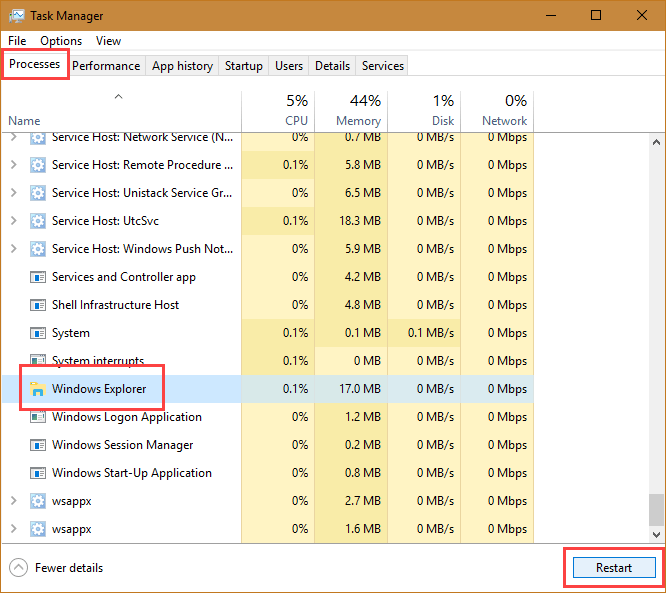Click the 0.1 MB/s disk cell

coord(424,333)
